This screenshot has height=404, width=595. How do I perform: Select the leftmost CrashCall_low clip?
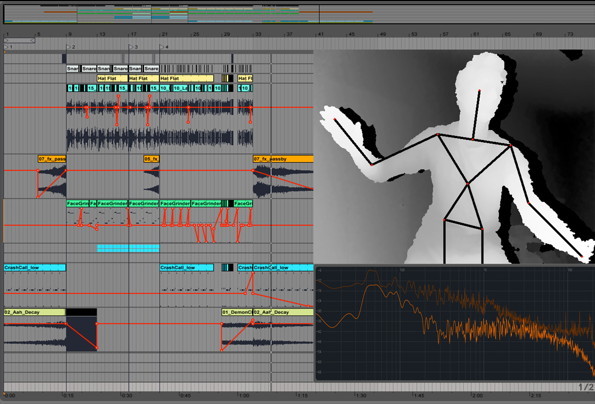click(35, 267)
